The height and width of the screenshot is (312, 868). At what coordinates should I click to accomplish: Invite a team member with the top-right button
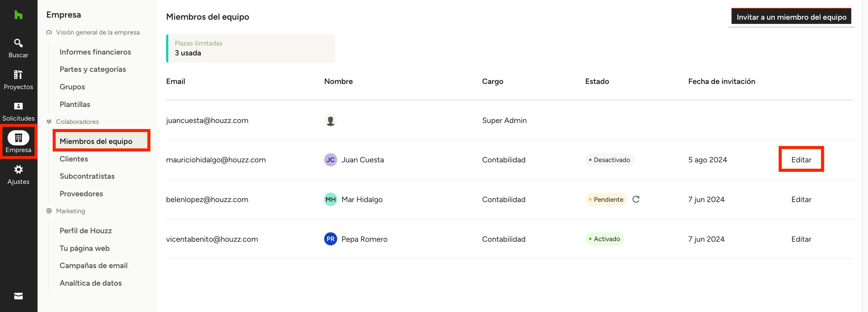[791, 17]
